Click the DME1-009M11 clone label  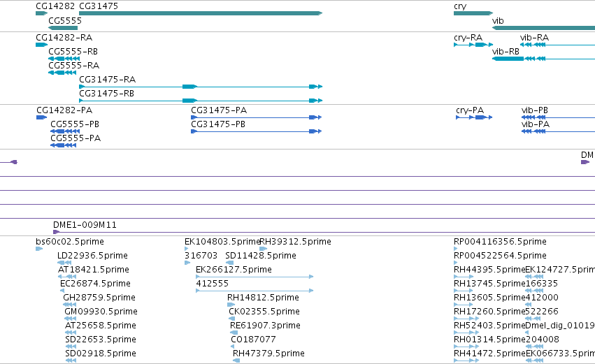[x=85, y=225]
